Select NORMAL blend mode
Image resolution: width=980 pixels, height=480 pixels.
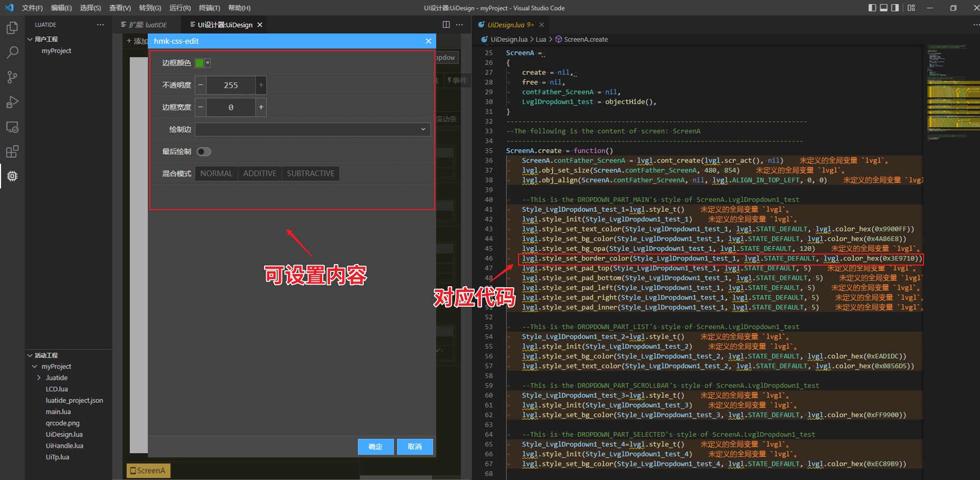(216, 174)
